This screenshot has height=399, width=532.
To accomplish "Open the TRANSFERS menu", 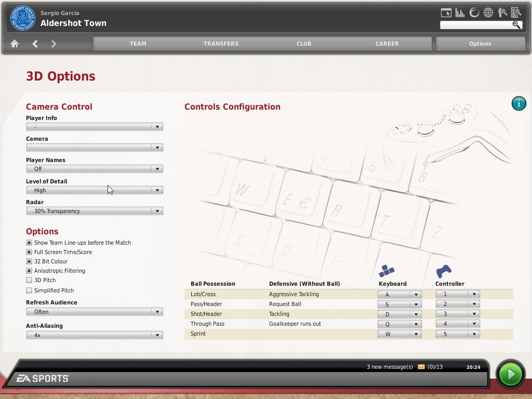I will (x=221, y=44).
